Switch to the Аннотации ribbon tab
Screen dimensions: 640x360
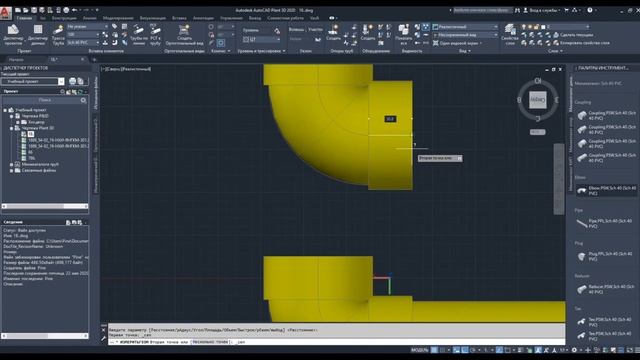[203, 18]
